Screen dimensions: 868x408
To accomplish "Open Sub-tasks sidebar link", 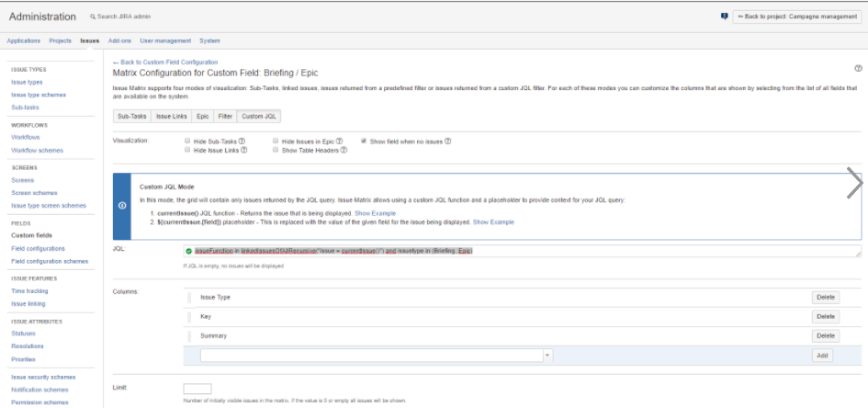I will 25,108.
